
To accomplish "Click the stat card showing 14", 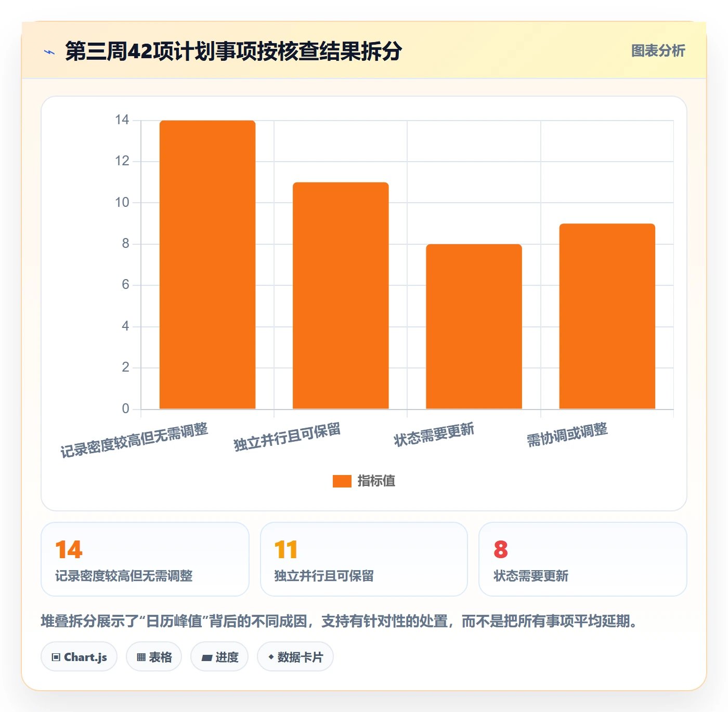I will click(x=145, y=559).
